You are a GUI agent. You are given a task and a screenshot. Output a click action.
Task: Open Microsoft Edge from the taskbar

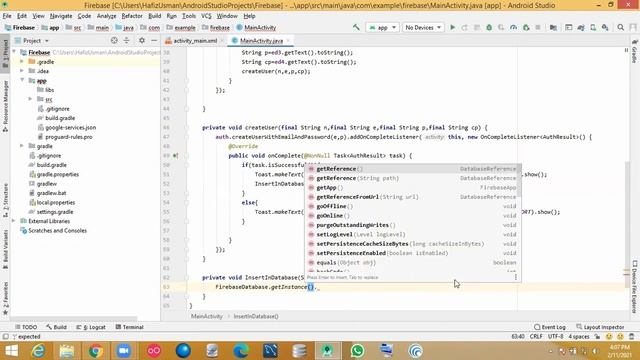[x=241, y=351]
